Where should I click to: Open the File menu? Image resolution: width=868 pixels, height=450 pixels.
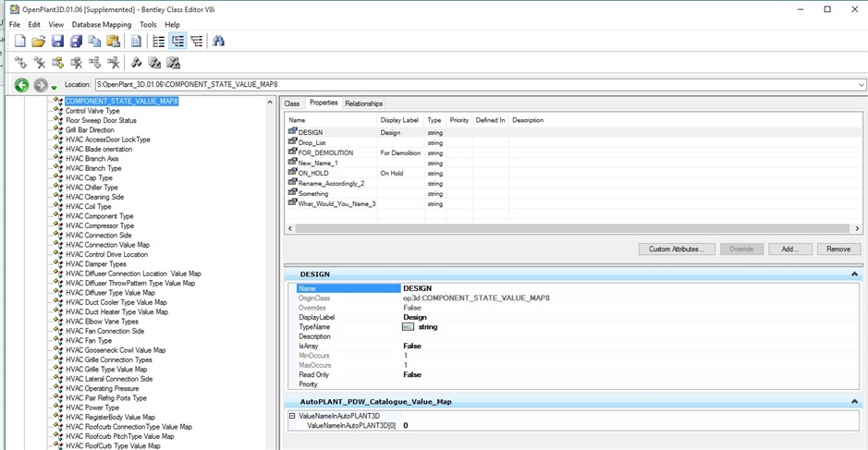(15, 24)
